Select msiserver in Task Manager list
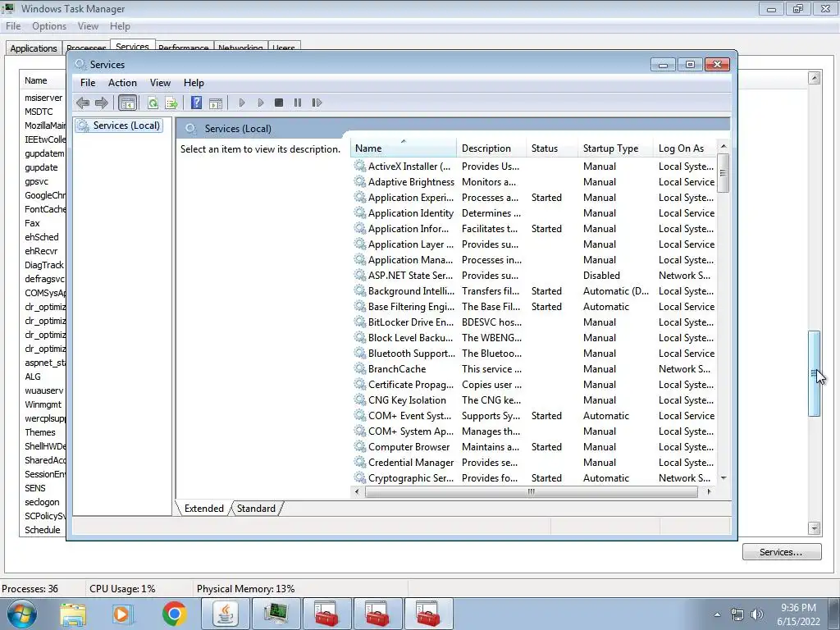Screen dimensions: 840x630 [43, 98]
